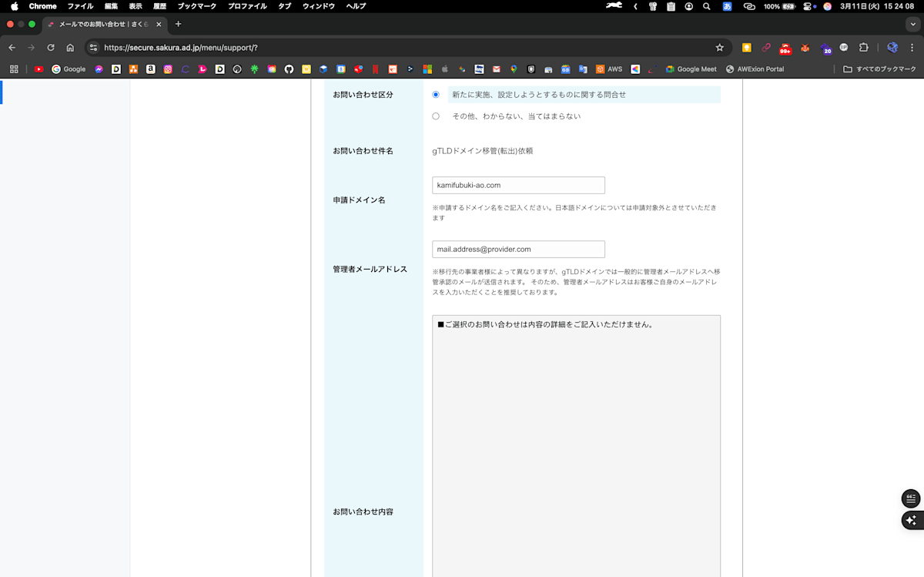
Task: Open the Google Translate bookmark
Action: (583, 69)
